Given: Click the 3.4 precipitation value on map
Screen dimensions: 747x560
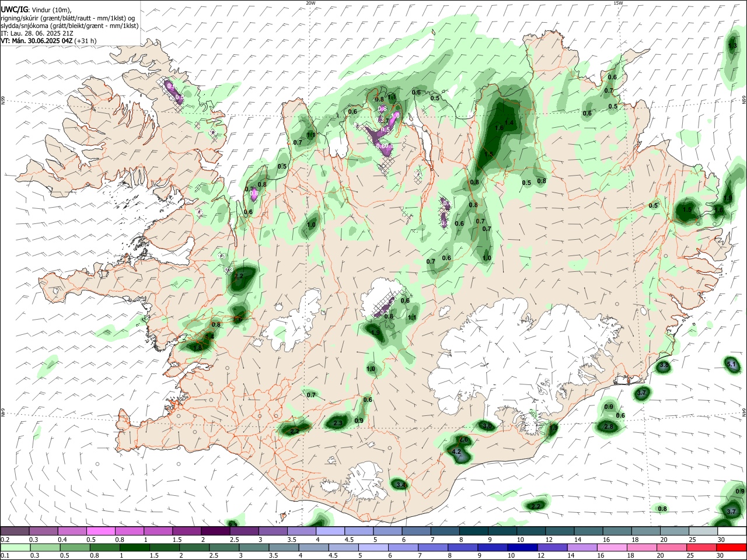Looking at the screenshot, I should pyautogui.click(x=400, y=485).
